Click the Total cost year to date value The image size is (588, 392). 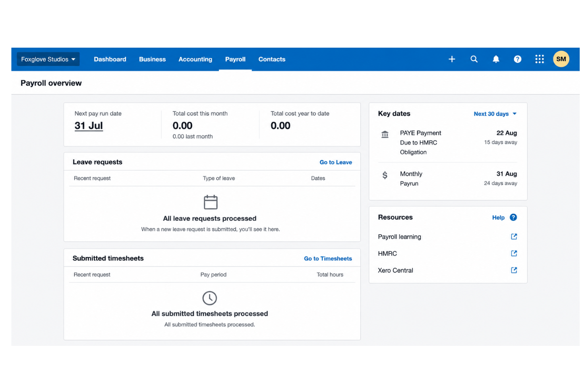tap(280, 126)
